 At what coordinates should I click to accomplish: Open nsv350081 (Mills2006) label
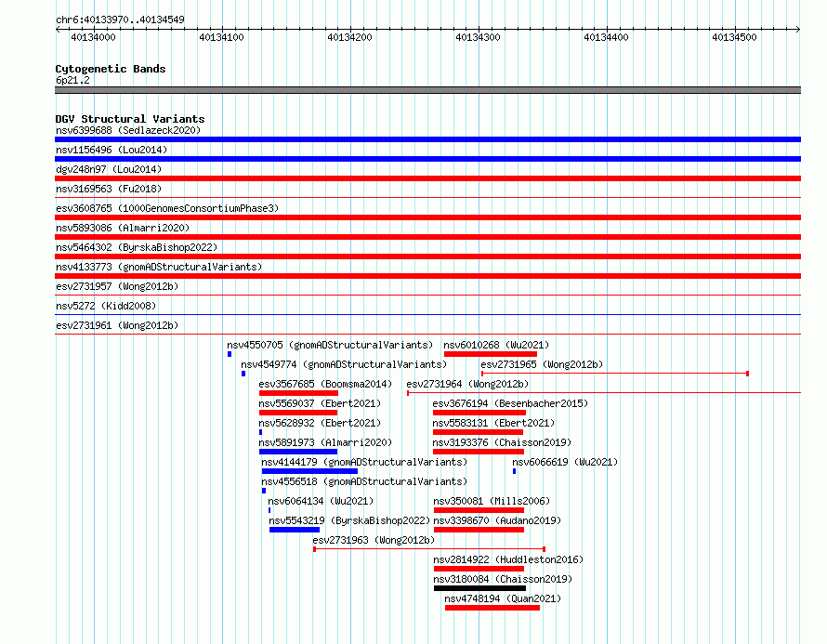[x=492, y=501]
